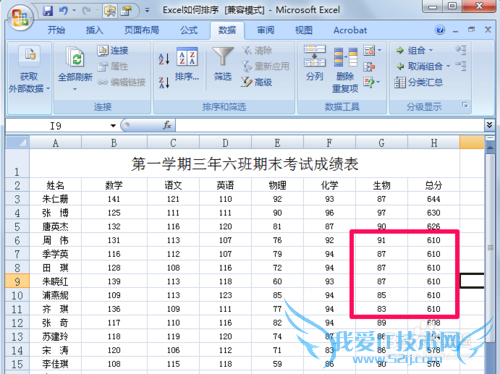Expand the formula bar chevron
Viewport: 500px width, 374px height.
pyautogui.click(x=489, y=125)
